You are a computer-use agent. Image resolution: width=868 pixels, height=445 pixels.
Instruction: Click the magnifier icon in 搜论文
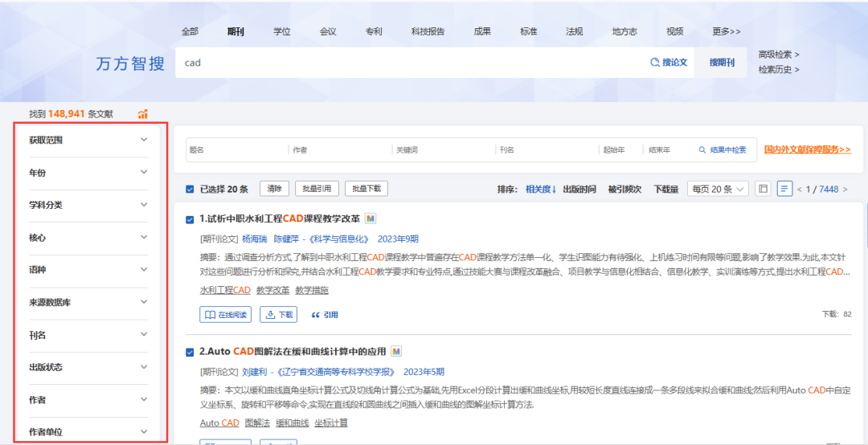655,63
